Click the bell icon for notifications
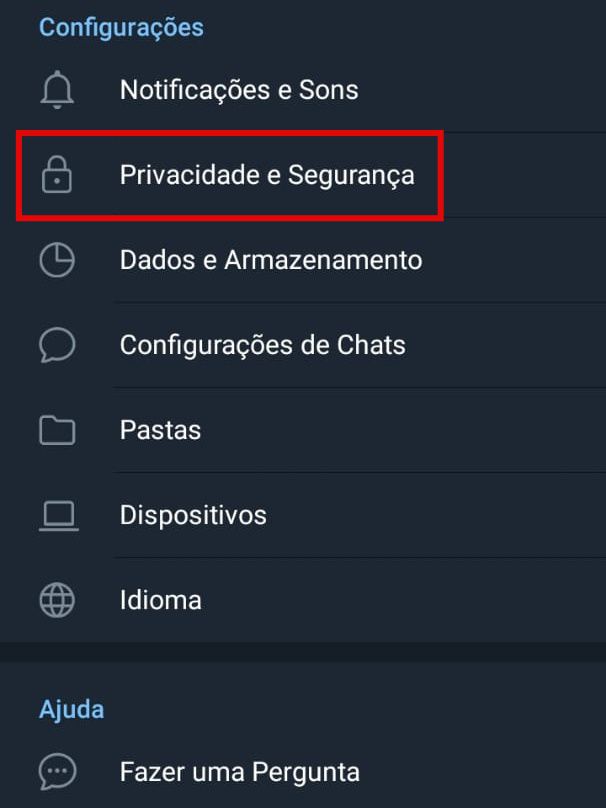 pyautogui.click(x=57, y=90)
